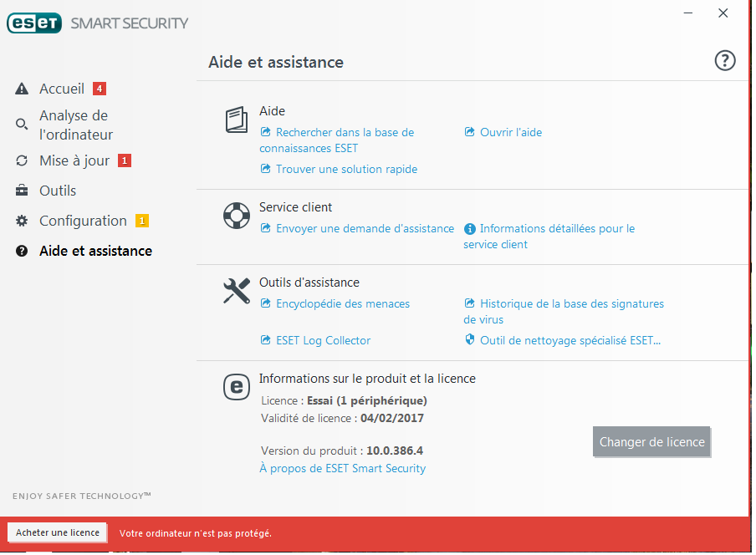Click the product version 10.0.386.4
This screenshot has width=756, height=555.
(395, 451)
